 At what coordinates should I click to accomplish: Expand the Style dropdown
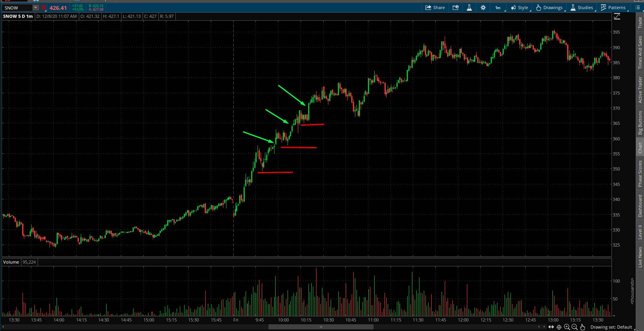[520, 8]
